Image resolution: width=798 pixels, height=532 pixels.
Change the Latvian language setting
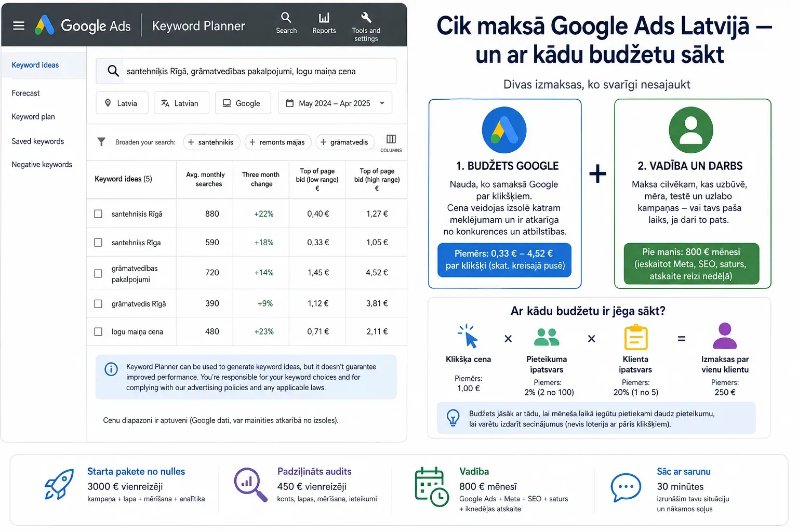pyautogui.click(x=181, y=103)
